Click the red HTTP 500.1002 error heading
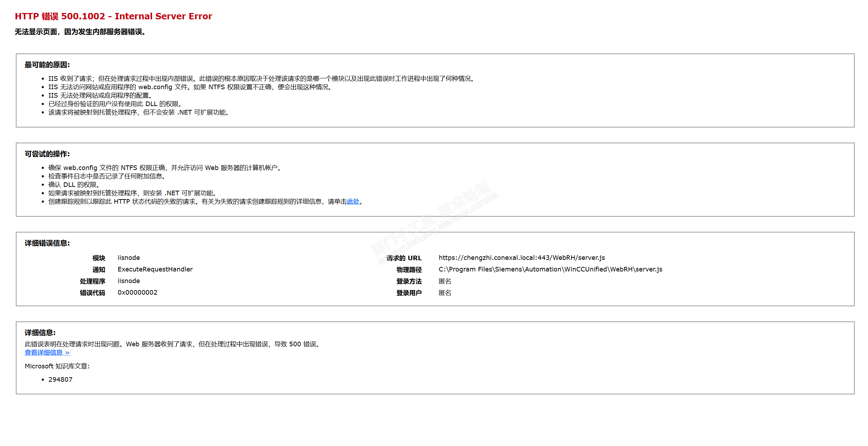The image size is (868, 446). point(113,17)
